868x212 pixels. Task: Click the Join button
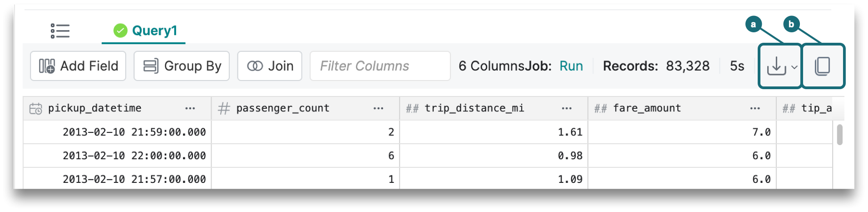click(x=270, y=66)
